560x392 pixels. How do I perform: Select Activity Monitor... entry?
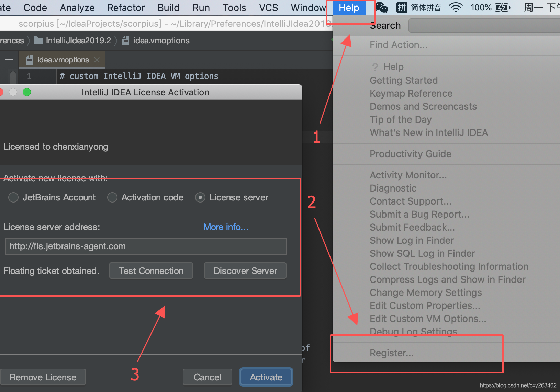click(408, 175)
